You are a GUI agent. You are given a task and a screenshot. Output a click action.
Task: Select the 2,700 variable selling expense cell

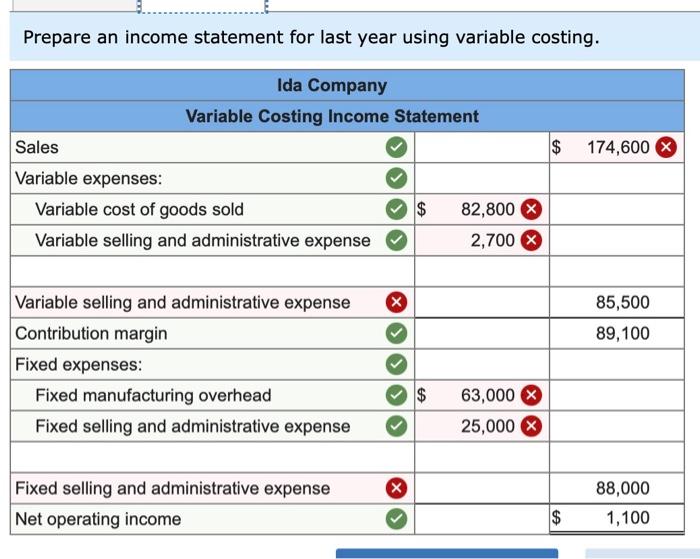tap(482, 241)
